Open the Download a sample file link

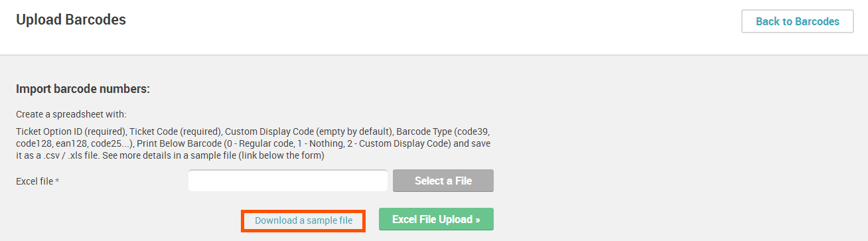pyautogui.click(x=303, y=220)
